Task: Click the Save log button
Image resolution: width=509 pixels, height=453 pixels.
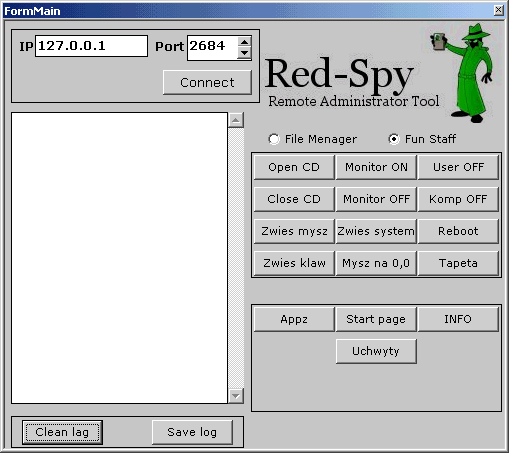Action: 192,432
